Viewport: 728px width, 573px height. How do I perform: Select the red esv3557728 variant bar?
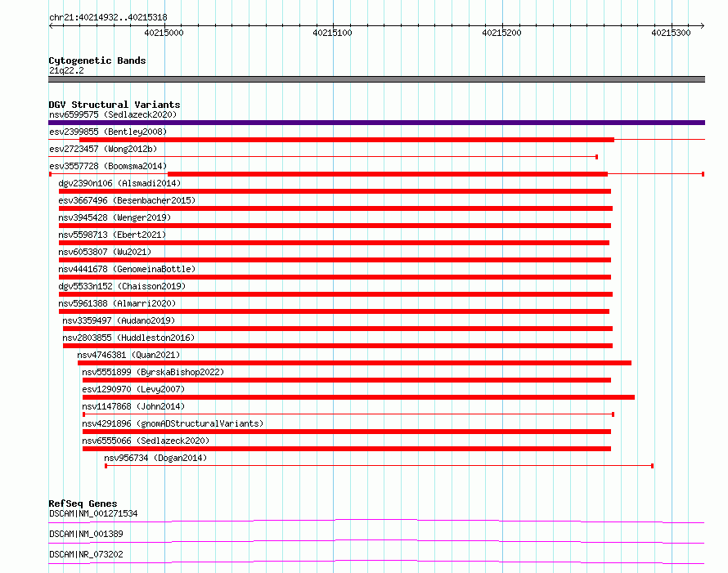pyautogui.click(x=388, y=174)
